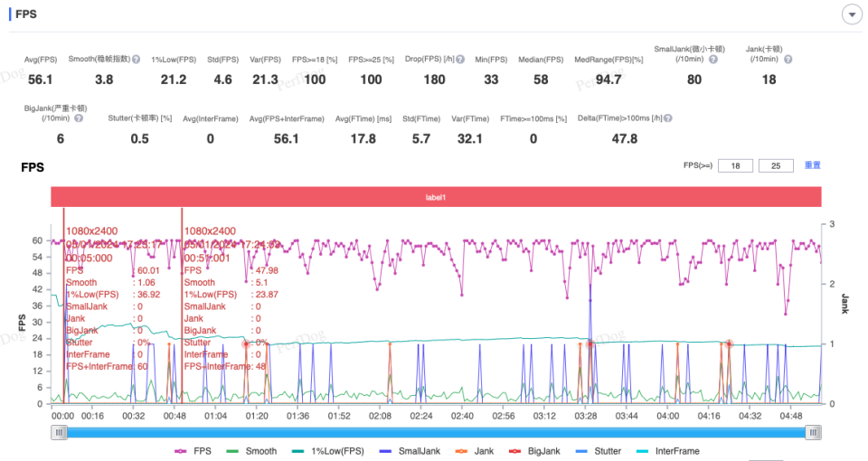The width and height of the screenshot is (868, 461).
Task: Toggle Jank series in chart legend
Action: point(475,451)
